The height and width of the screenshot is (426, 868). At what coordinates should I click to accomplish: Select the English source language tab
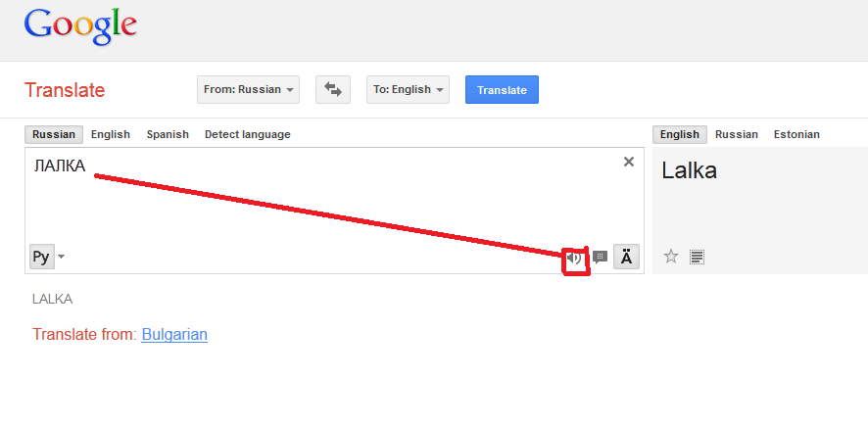(111, 134)
